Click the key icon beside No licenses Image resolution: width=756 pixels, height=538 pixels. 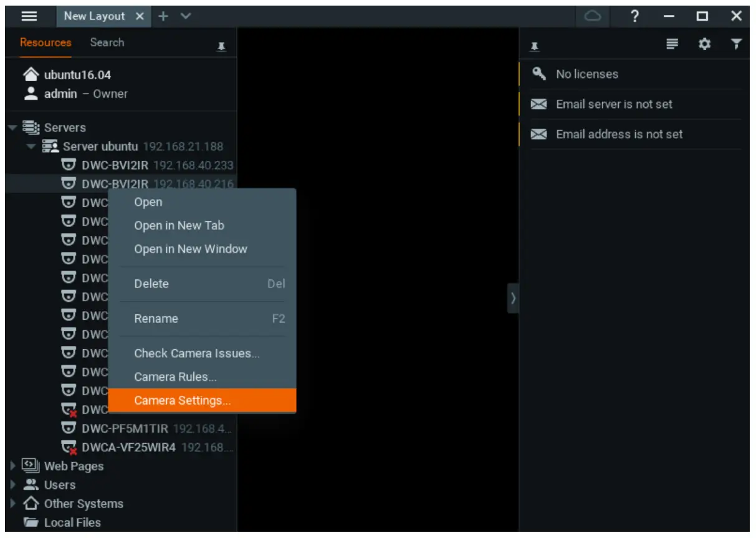point(537,74)
